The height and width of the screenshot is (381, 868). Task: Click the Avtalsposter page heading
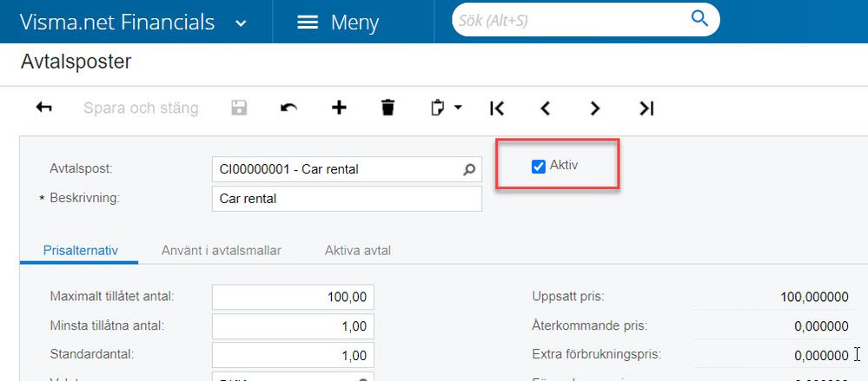click(x=76, y=62)
